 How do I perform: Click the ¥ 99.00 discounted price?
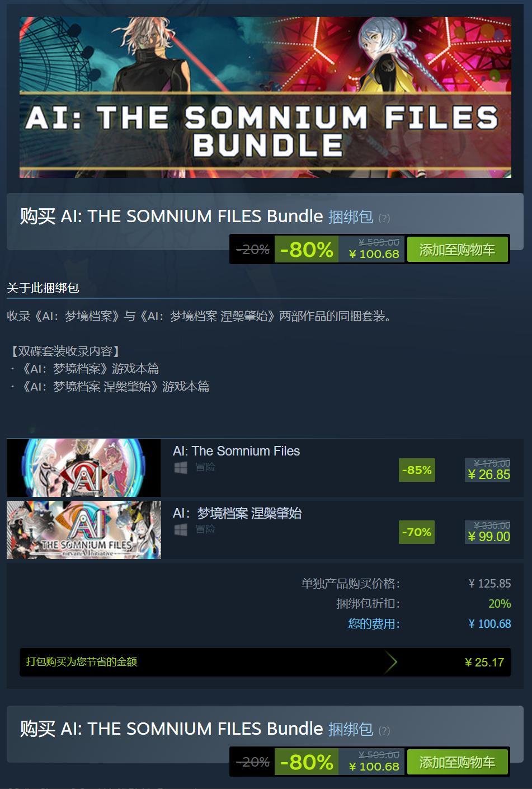[x=489, y=537]
